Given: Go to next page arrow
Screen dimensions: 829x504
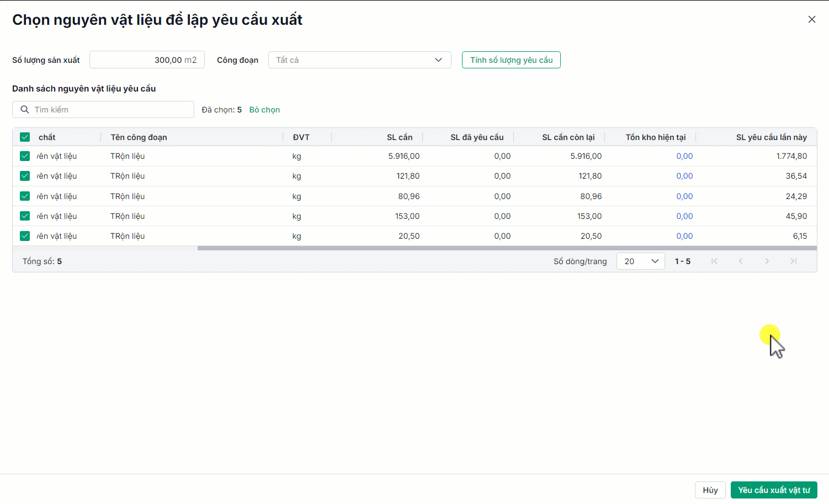Looking at the screenshot, I should (x=767, y=261).
